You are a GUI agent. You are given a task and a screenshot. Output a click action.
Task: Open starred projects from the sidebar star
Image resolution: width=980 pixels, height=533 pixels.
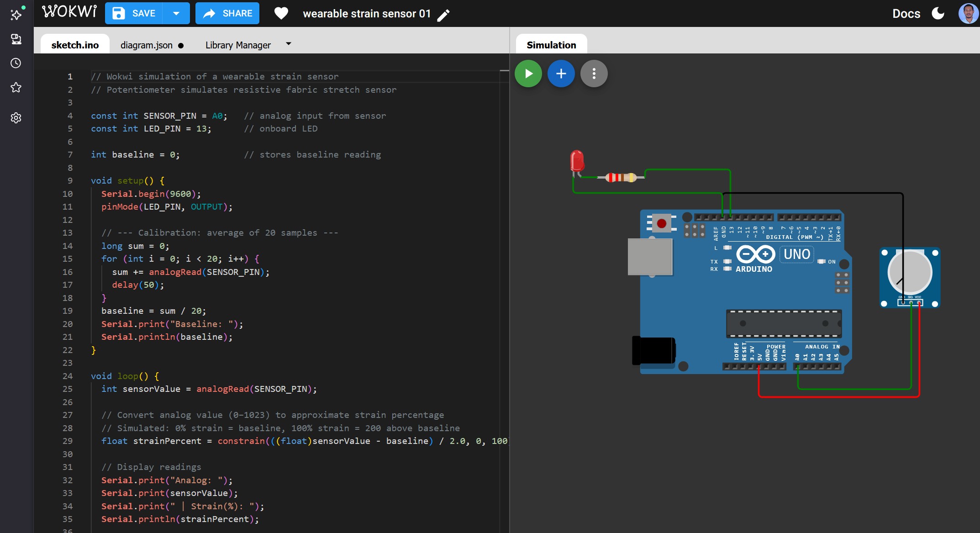coord(16,88)
